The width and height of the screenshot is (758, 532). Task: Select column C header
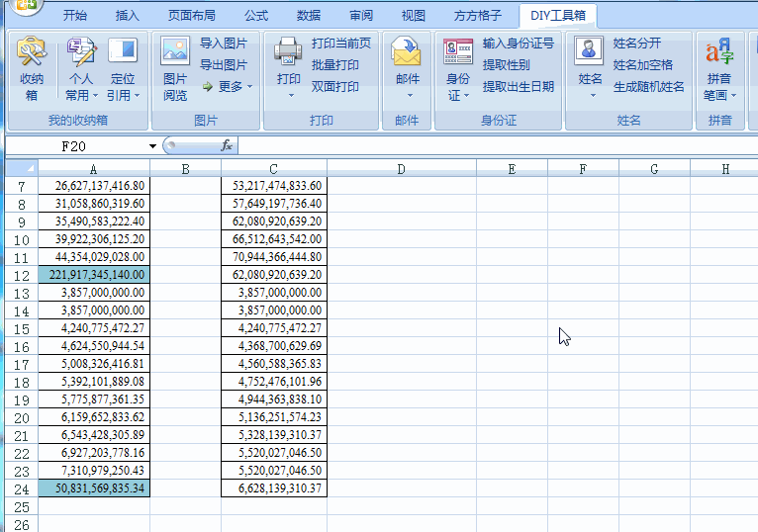273,169
